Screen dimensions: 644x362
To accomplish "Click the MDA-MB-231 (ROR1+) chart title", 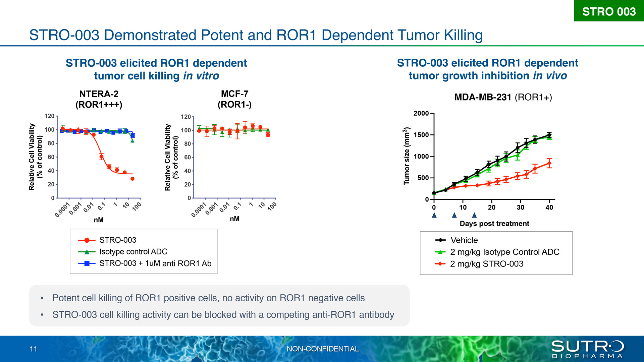I will point(503,97).
